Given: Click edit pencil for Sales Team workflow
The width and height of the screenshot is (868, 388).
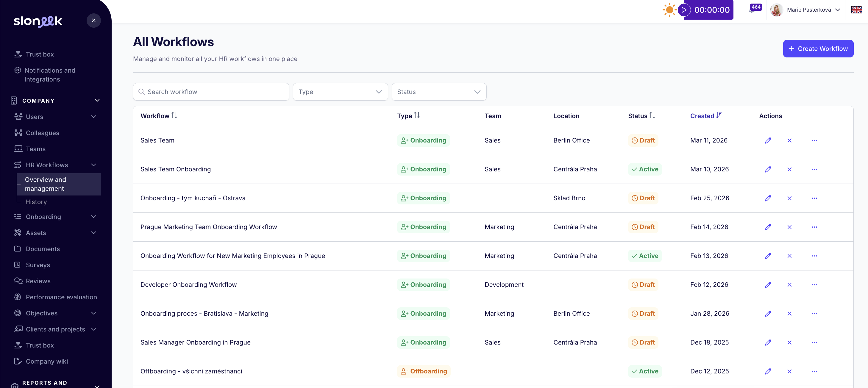Looking at the screenshot, I should pos(768,140).
